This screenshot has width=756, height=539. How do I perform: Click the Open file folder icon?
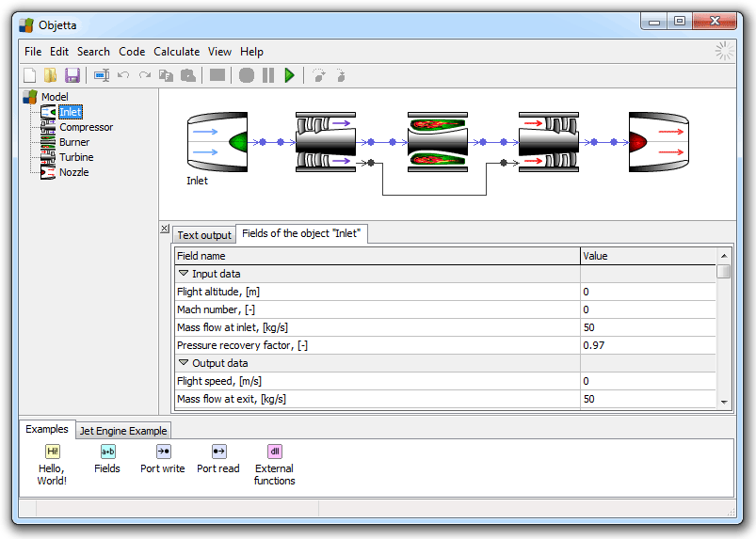click(x=50, y=75)
